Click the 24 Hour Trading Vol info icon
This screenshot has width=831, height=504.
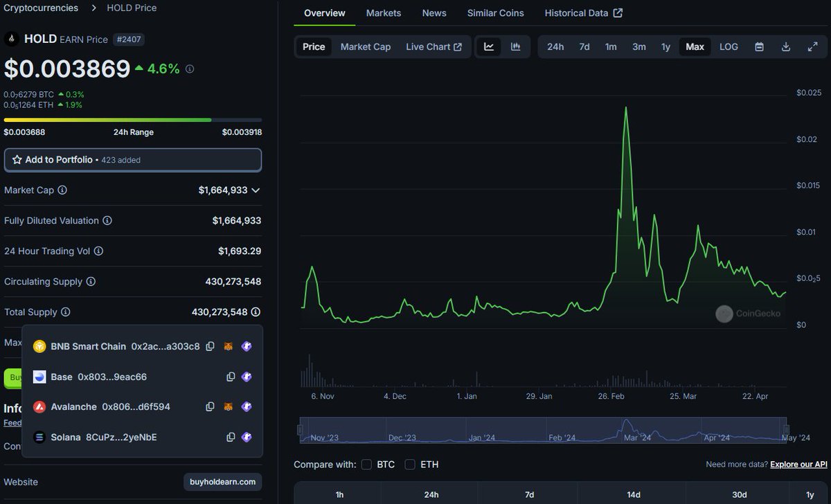click(x=98, y=251)
